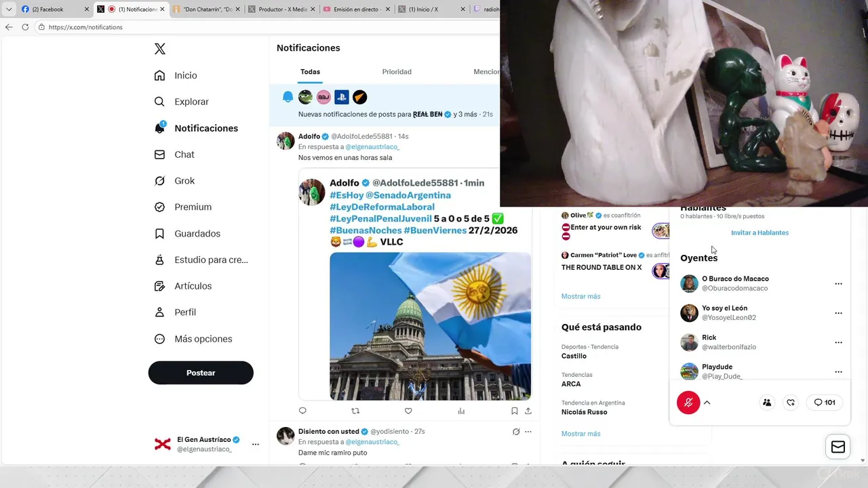Open the Space participants people icon
Viewport: 868px width, 488px height.
tap(767, 403)
